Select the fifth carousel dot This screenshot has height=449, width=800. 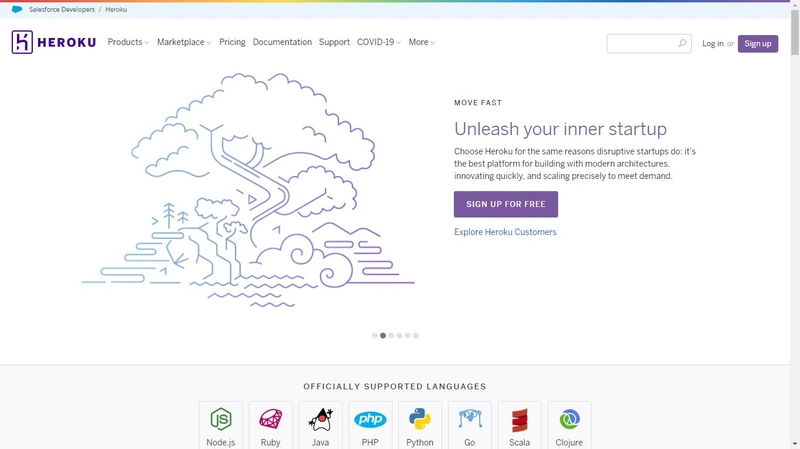(x=407, y=336)
